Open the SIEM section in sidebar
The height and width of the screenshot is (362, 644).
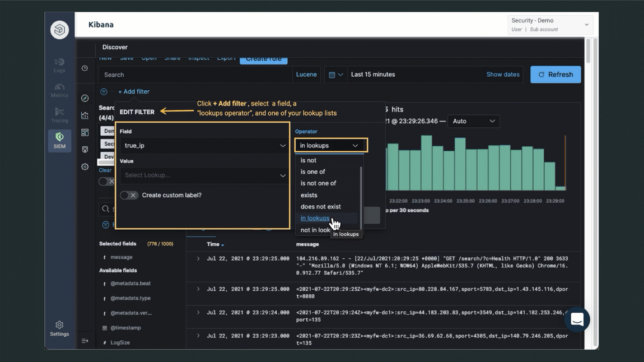[59, 140]
